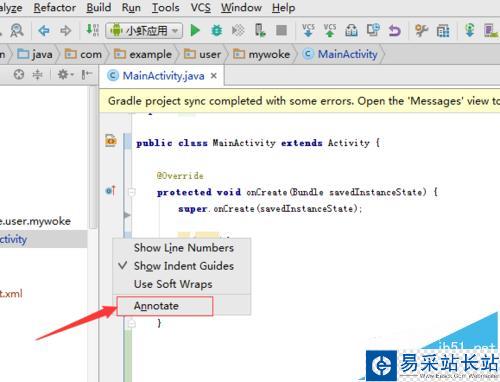The image size is (500, 382).
Task: Open the run configuration dropdown 小虾应用
Action: [x=144, y=31]
